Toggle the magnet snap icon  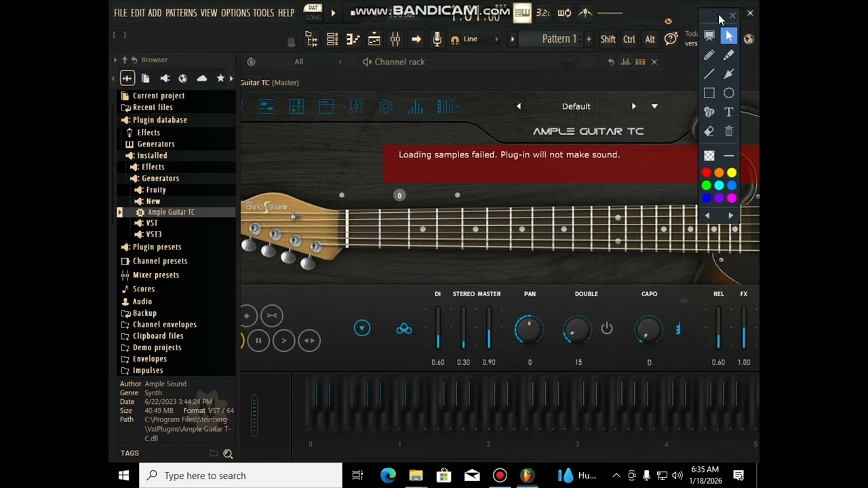455,40
